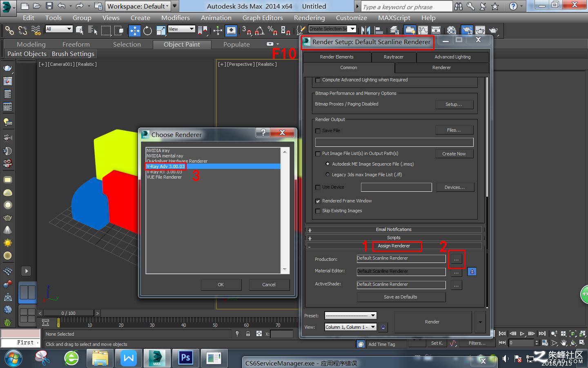Open the selection filter All dropdown
Image resolution: width=588 pixels, height=368 pixels.
point(59,29)
